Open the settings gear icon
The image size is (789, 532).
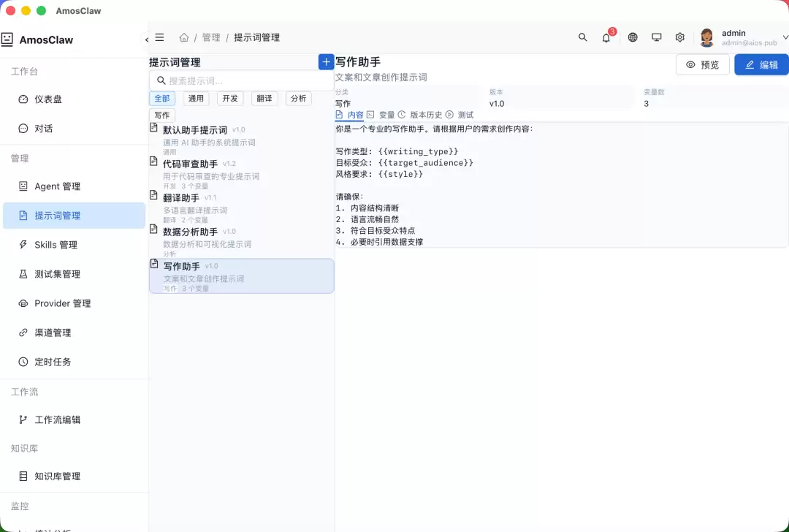680,37
